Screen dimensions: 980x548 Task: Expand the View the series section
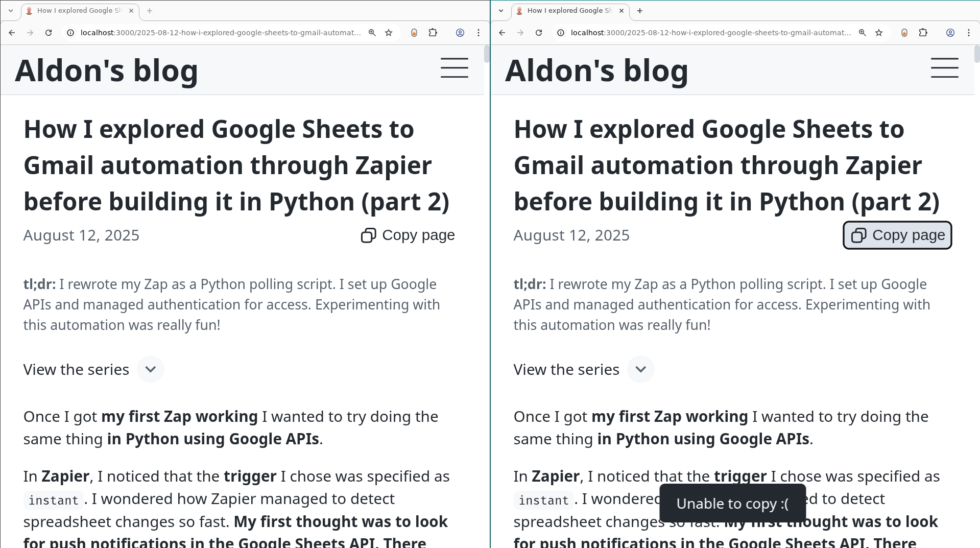(x=150, y=369)
